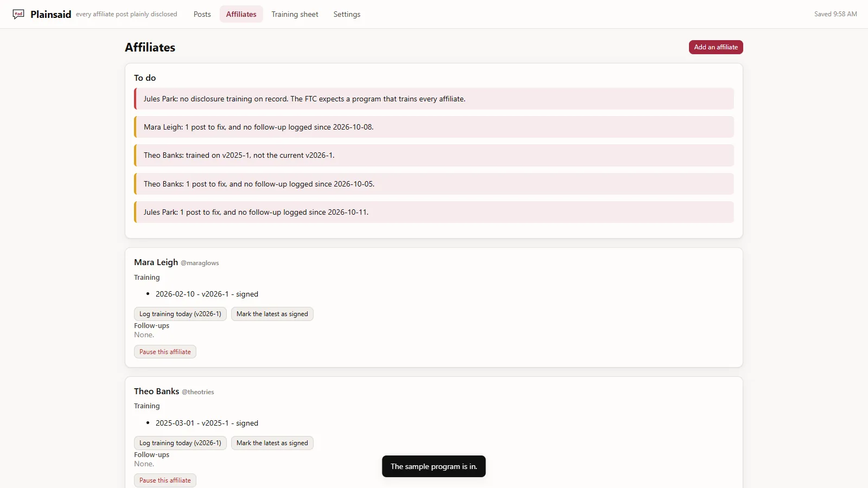Mark Mara Leigh's latest training as signed
This screenshot has width=868, height=488.
pyautogui.click(x=272, y=314)
